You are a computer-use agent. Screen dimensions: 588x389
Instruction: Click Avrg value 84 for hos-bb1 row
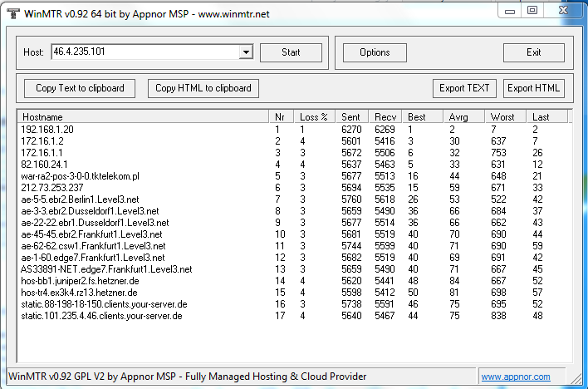point(454,281)
